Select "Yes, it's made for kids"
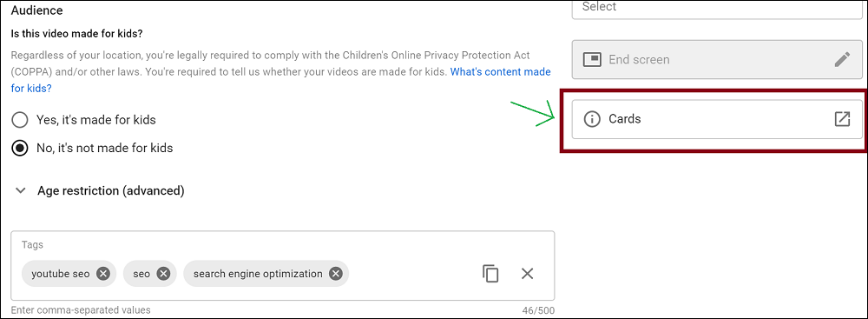Screen dimensions: 868x319 [20, 120]
